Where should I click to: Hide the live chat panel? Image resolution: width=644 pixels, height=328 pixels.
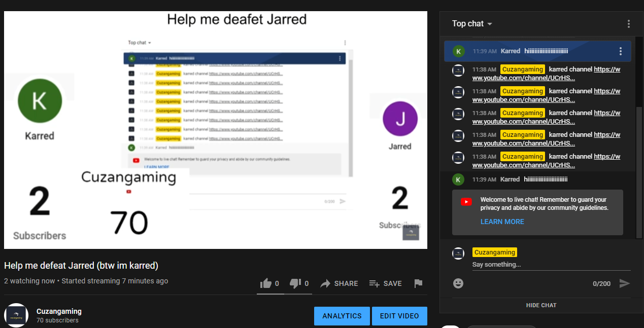541,305
